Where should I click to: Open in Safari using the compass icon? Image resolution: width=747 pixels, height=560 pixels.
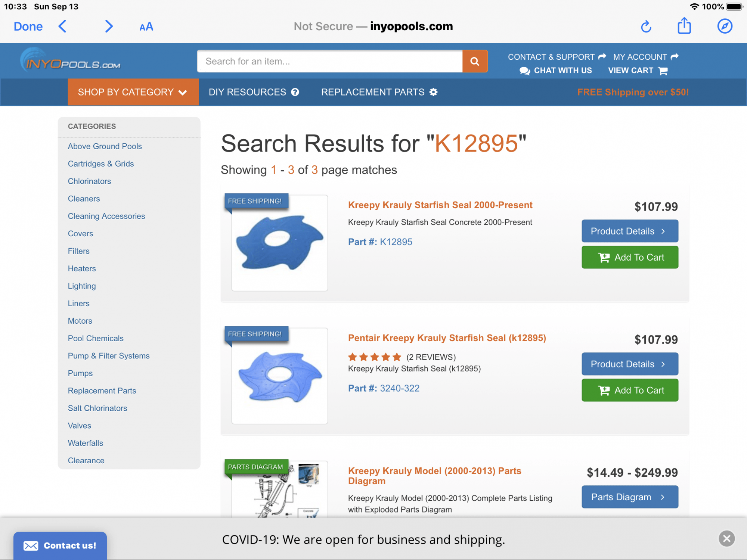coord(725,26)
